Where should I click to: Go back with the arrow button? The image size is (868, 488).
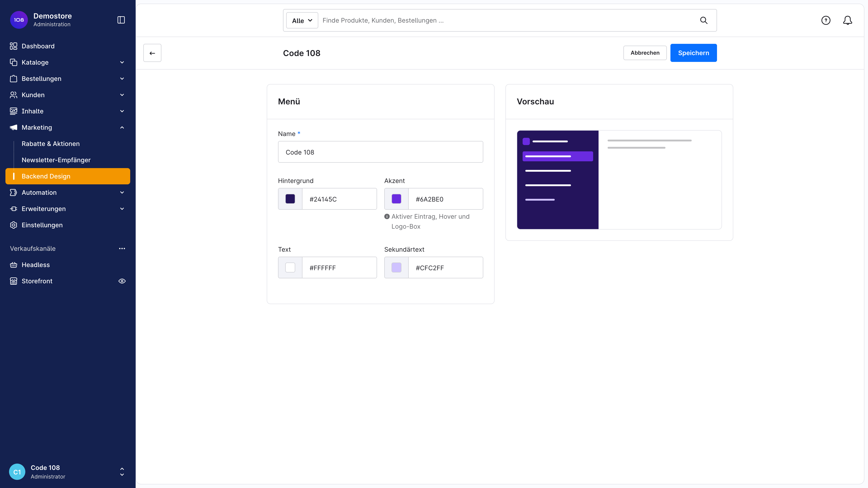pos(152,53)
